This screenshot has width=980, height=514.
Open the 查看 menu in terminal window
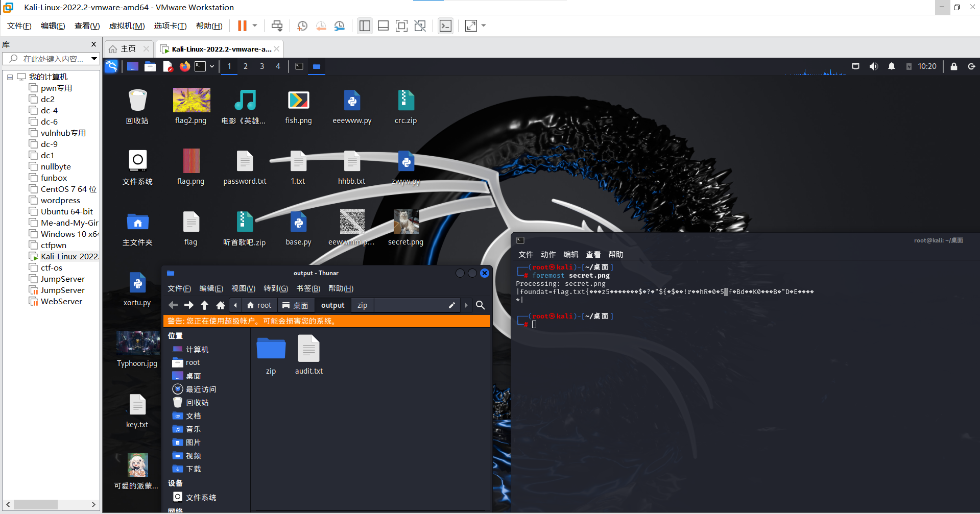point(593,254)
